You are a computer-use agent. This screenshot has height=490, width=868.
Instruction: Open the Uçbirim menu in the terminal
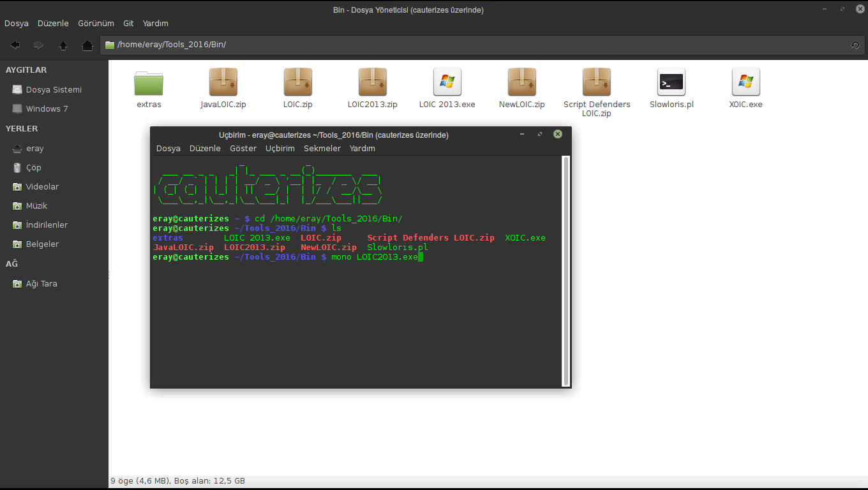point(280,149)
